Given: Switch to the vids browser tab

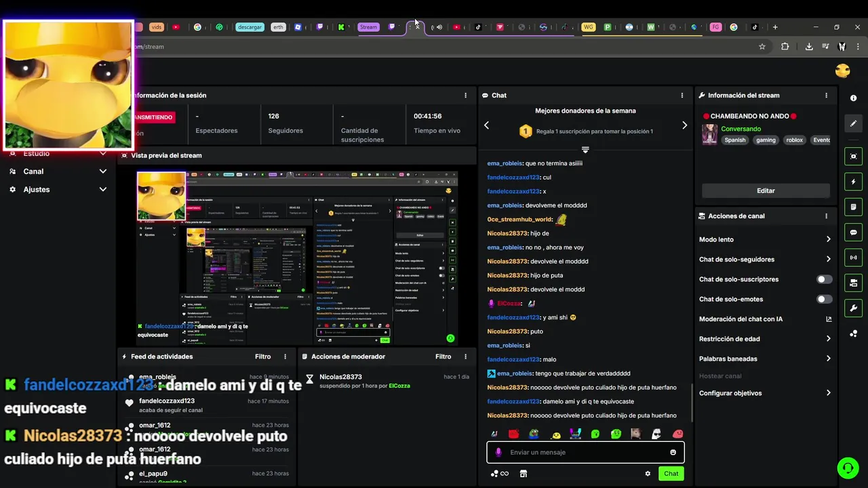Looking at the screenshot, I should [157, 27].
